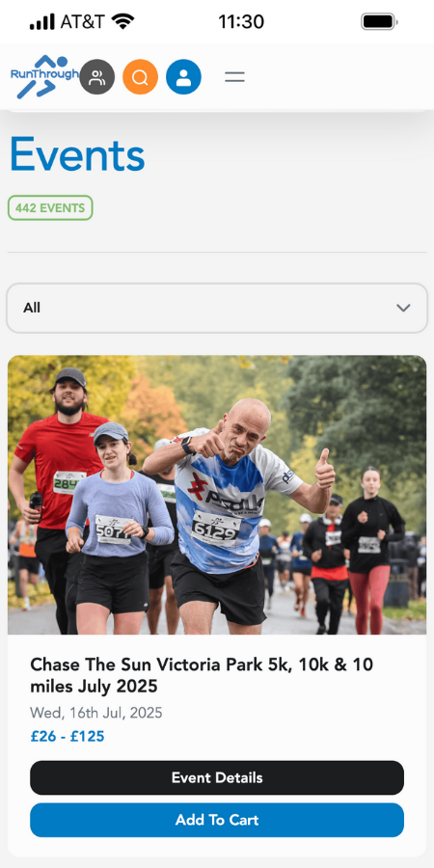Open the hamburger menu

(x=234, y=77)
